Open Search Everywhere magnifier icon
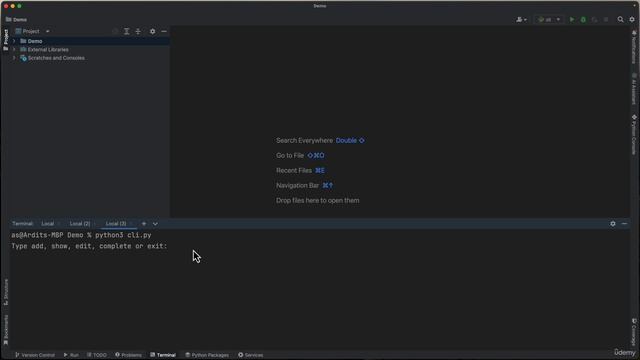The width and height of the screenshot is (640, 360). pos(620,20)
